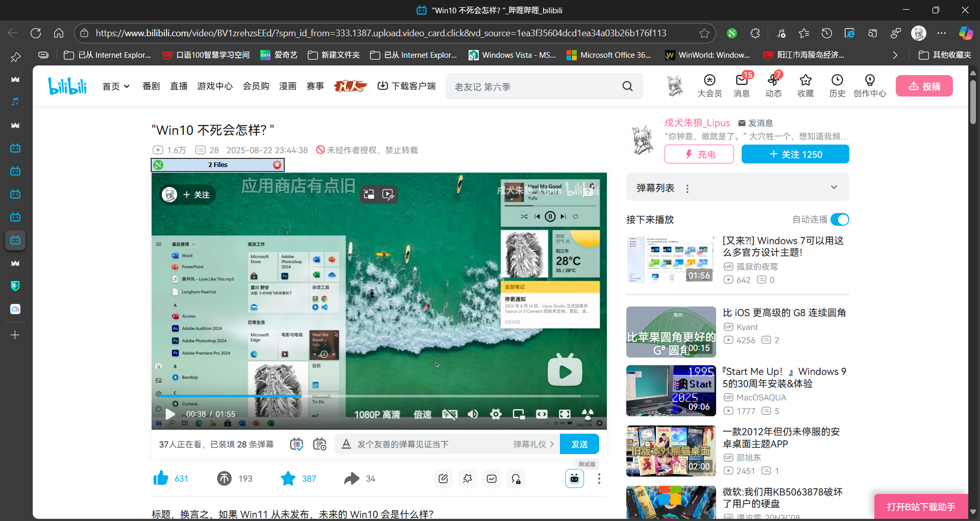Toggle web-page fullscreen in player
The height and width of the screenshot is (521, 980).
tap(542, 414)
